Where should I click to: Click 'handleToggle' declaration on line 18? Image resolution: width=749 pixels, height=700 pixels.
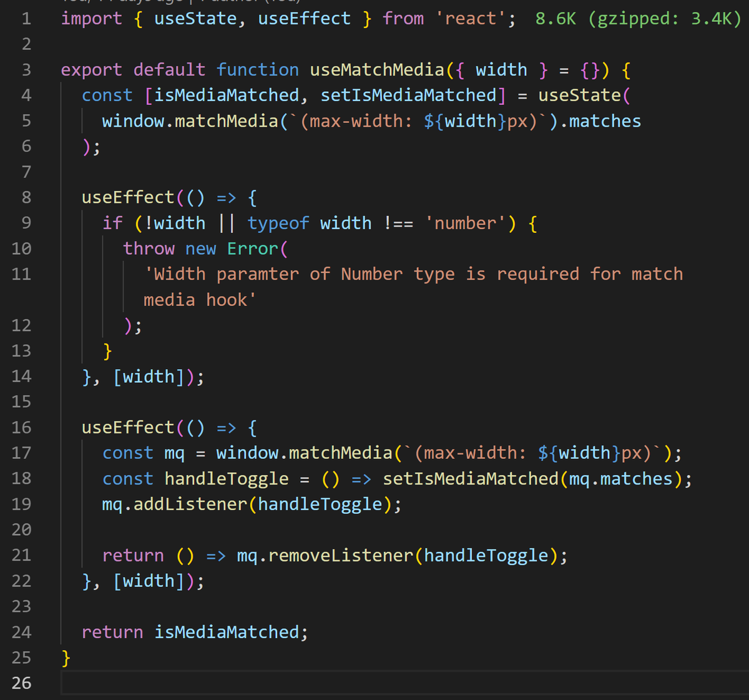227,480
